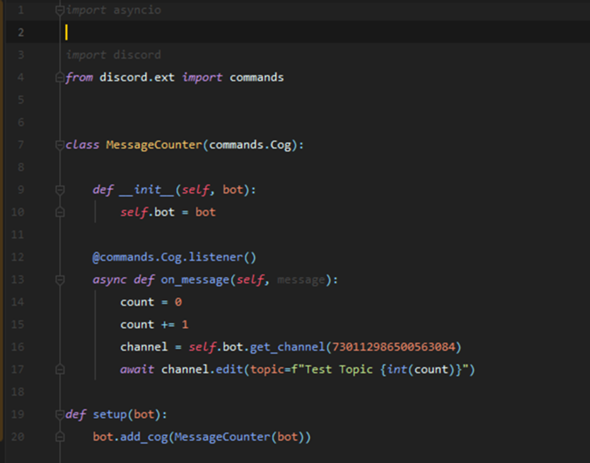Click line number 2 in the gutter

[x=21, y=33]
